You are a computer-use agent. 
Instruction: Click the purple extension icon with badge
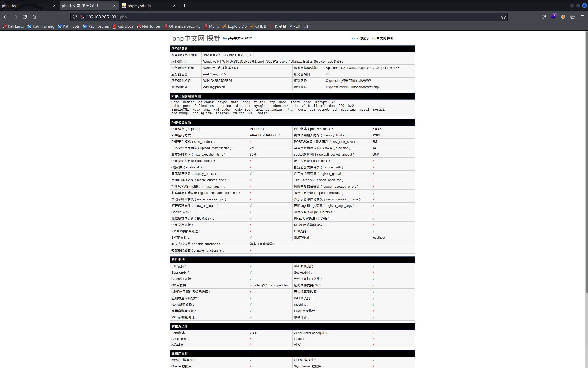pos(553,17)
